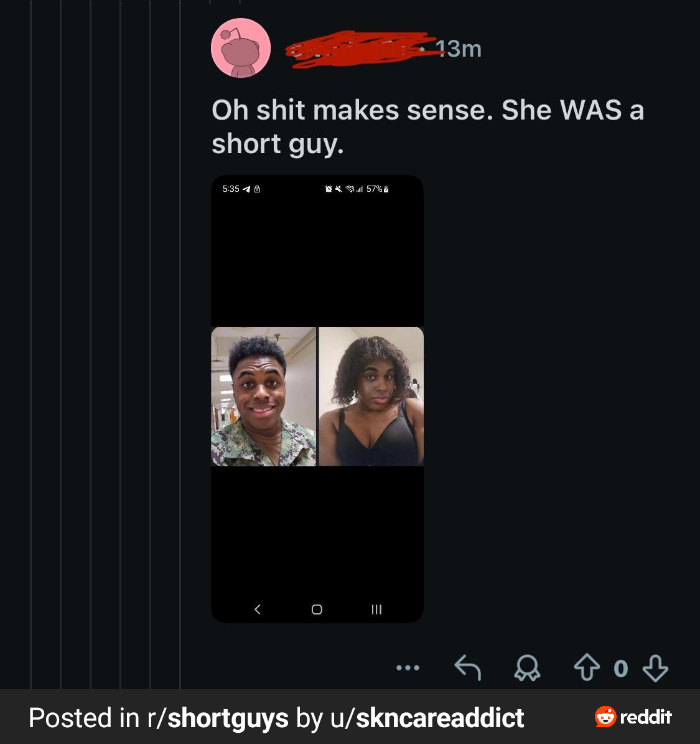Tap the home button in the embedded screenshot
Screen dimensions: 700x744
[x=317, y=609]
